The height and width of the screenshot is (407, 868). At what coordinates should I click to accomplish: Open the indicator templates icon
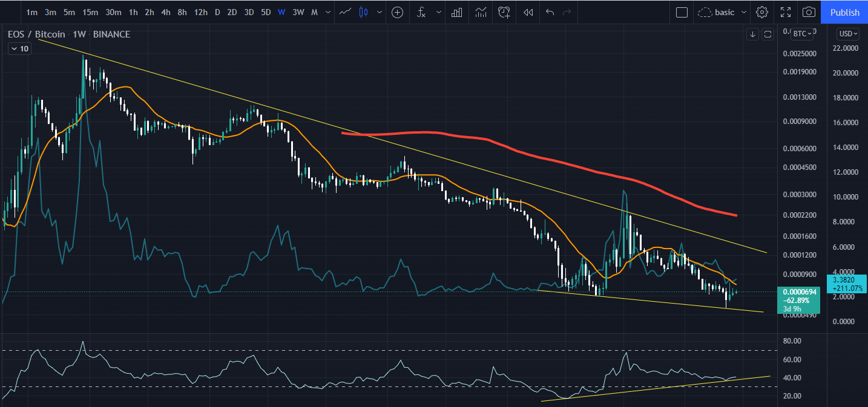[x=481, y=12]
